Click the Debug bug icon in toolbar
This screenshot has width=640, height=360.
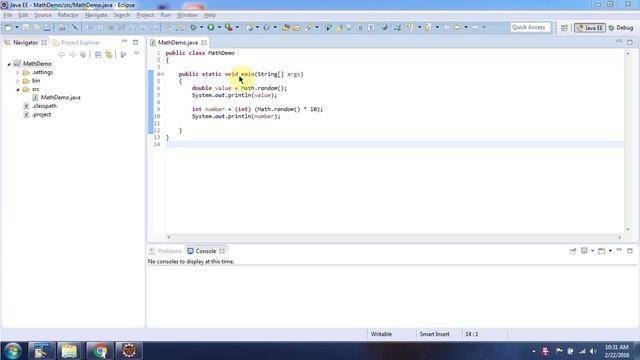point(193,27)
